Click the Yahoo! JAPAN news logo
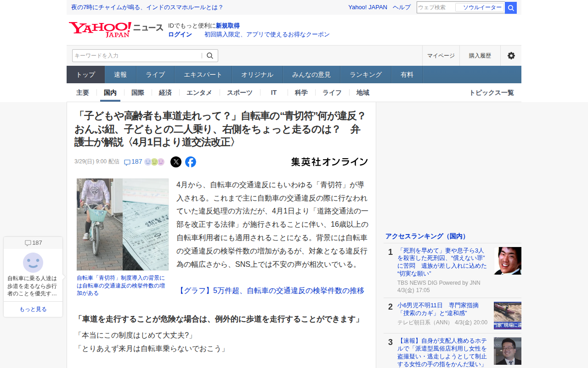 (116, 30)
